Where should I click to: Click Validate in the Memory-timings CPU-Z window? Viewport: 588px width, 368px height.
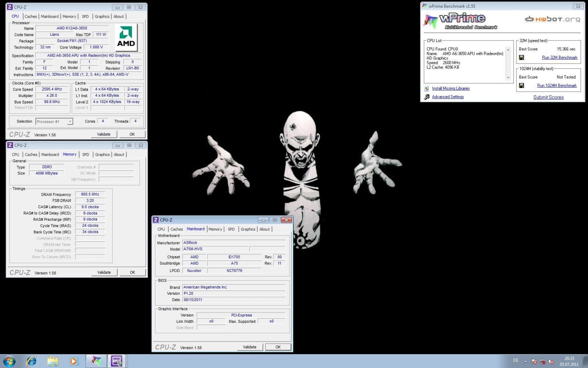[x=104, y=272]
